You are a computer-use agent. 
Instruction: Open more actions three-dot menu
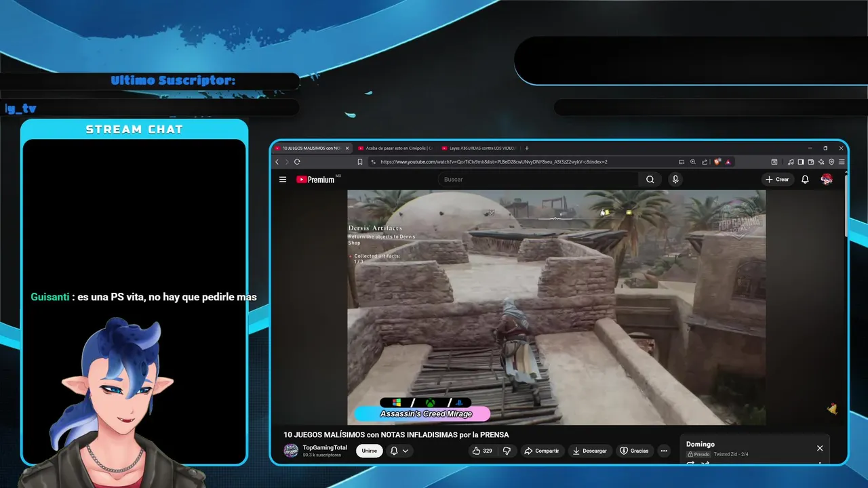point(664,451)
